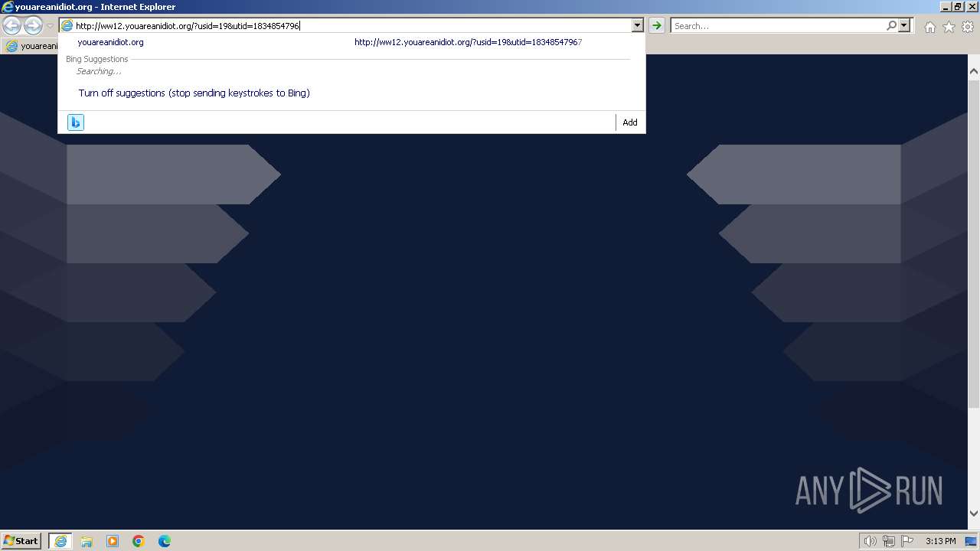
Task: Click the magnifier search icon
Action: 891,25
